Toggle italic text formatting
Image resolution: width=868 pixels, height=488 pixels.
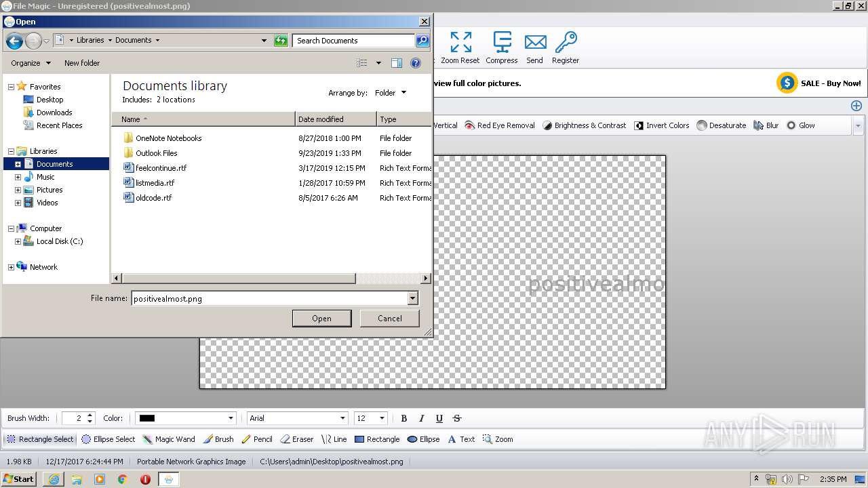click(x=422, y=418)
